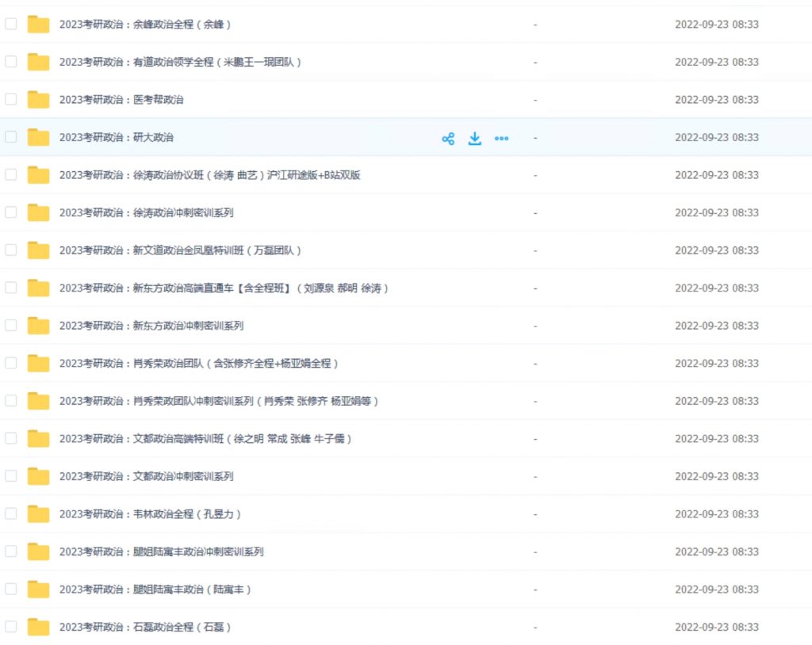Open folder name 韦林政治全程（孔昱力）

pyautogui.click(x=150, y=514)
